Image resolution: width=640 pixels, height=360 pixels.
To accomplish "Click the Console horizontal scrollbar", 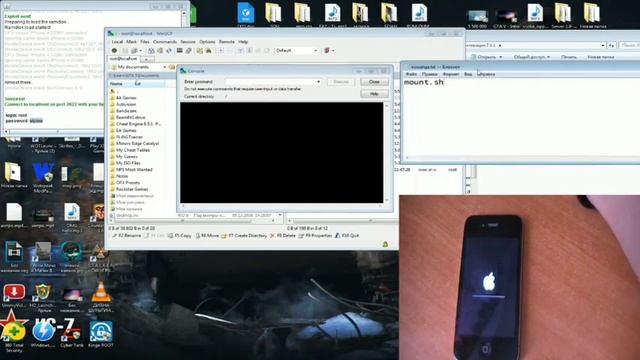I will (x=282, y=206).
